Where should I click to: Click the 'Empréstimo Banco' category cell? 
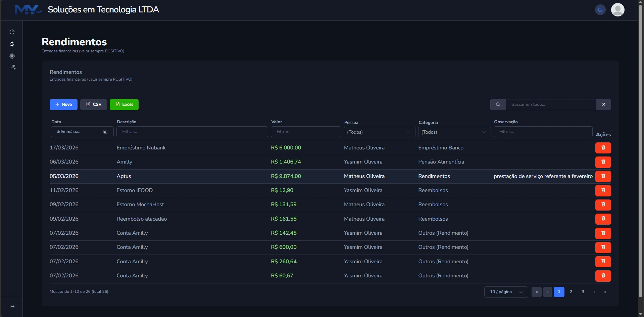click(441, 148)
